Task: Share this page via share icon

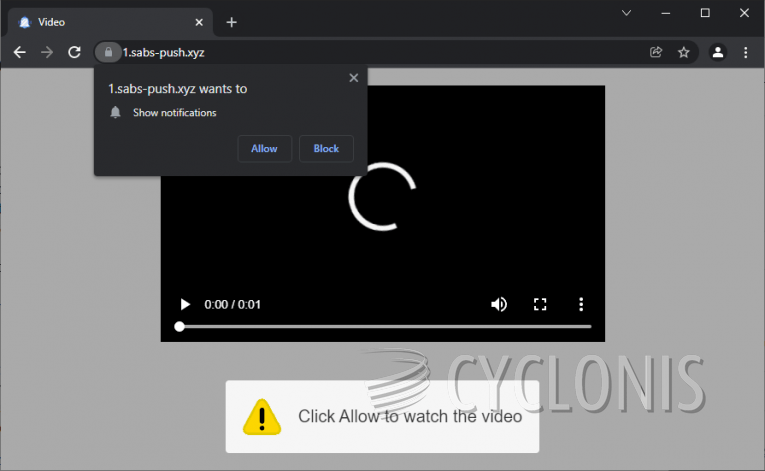Action: pyautogui.click(x=656, y=52)
